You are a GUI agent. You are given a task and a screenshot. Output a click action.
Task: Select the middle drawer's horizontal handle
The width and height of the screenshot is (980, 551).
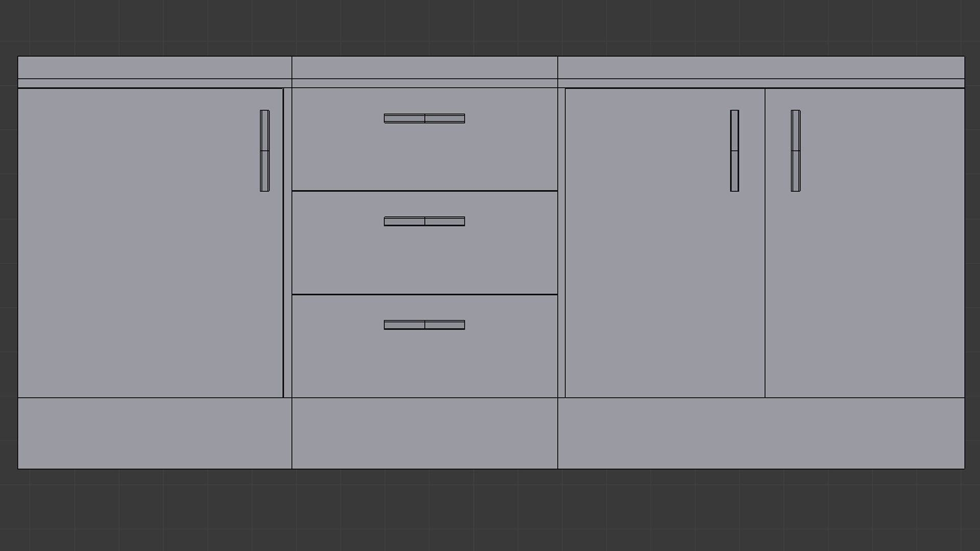tap(425, 221)
